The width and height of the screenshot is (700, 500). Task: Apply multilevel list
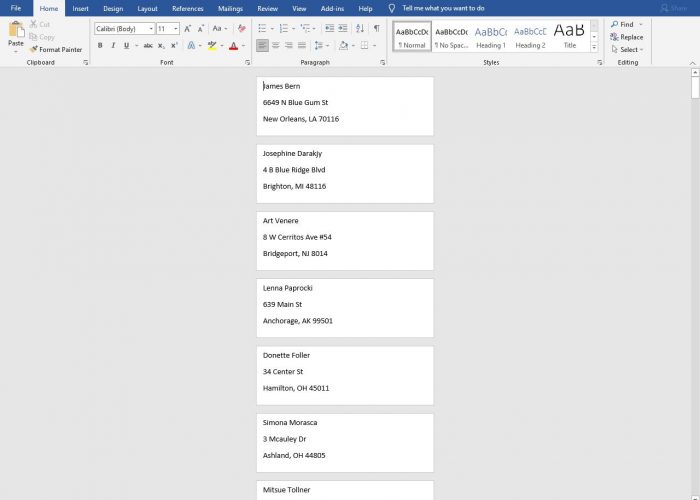305,29
